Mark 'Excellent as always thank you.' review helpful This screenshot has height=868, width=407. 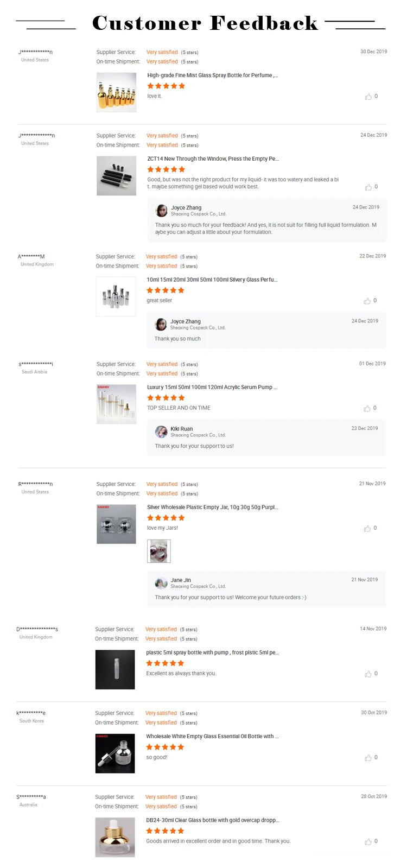(x=368, y=674)
